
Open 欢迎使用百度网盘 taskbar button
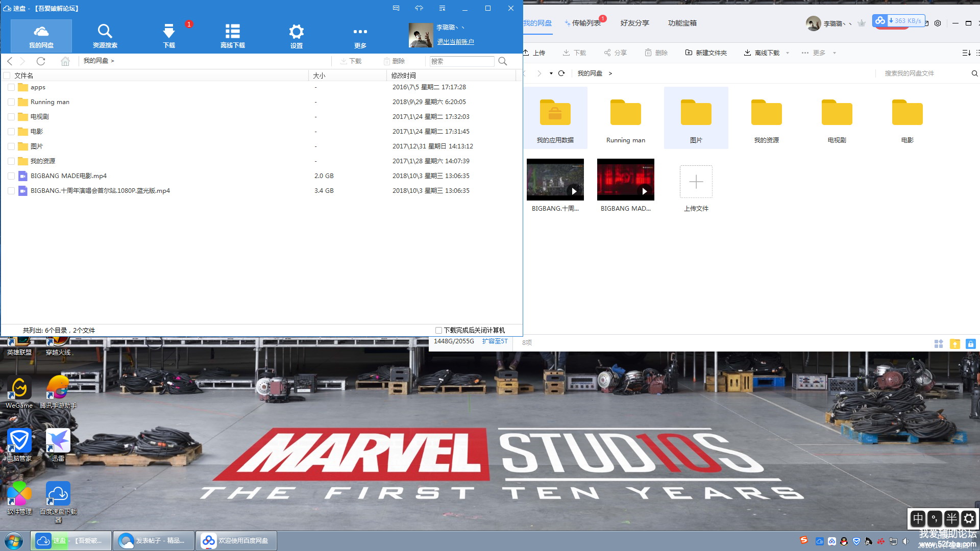click(x=236, y=541)
